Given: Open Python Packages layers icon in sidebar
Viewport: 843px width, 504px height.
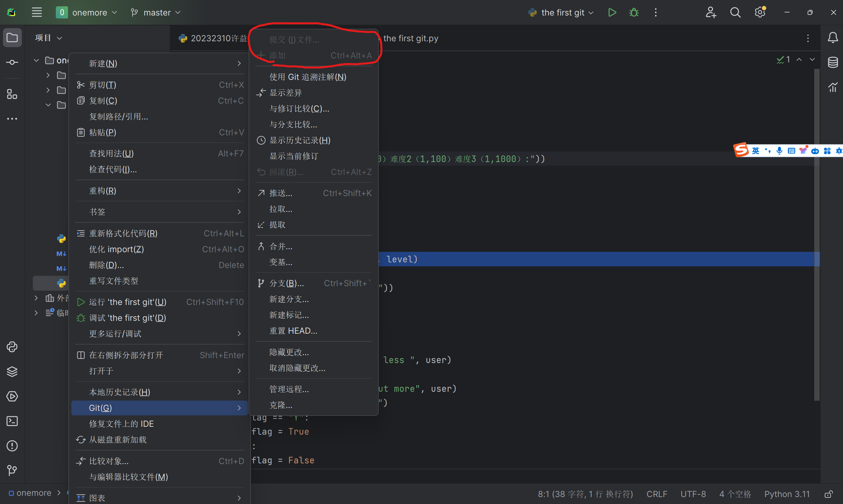Looking at the screenshot, I should tap(12, 372).
